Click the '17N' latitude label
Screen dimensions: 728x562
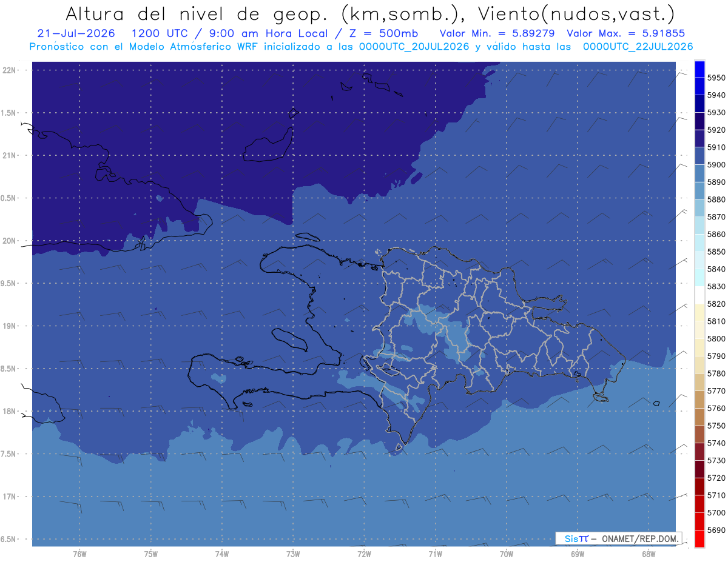[10, 497]
